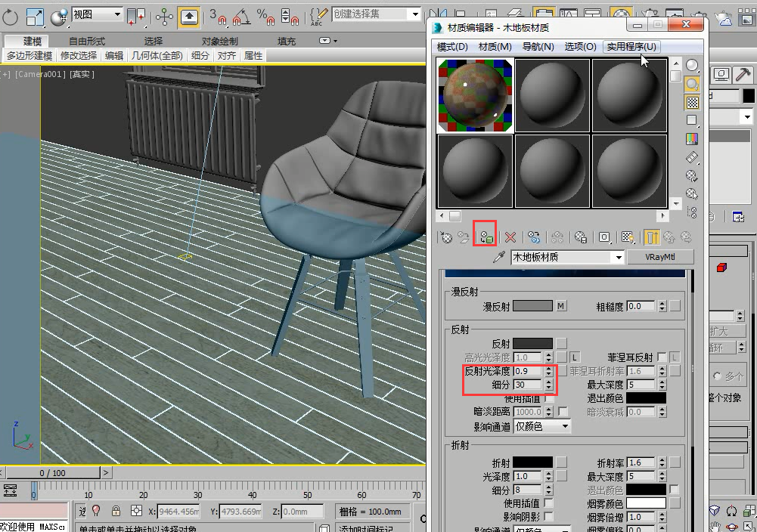The height and width of the screenshot is (532, 757).
Task: Switch to the 自由形式 ribbon tab
Action: (x=87, y=42)
